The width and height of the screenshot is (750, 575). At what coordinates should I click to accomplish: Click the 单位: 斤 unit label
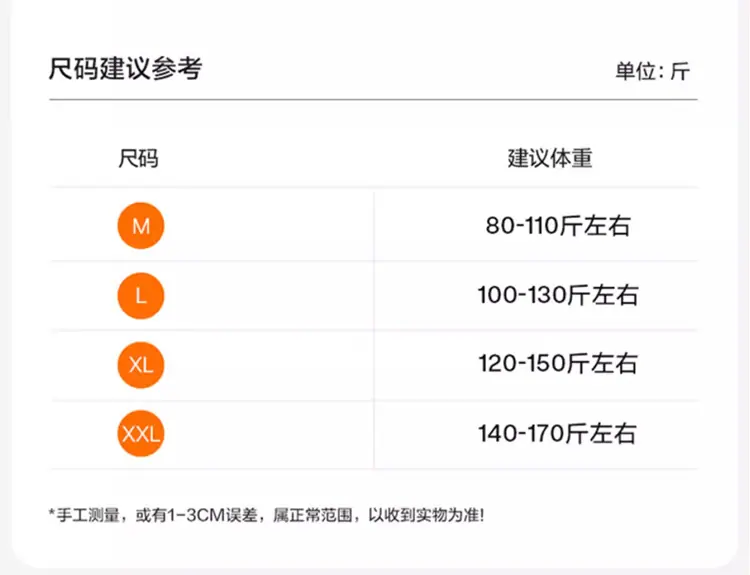tap(652, 72)
